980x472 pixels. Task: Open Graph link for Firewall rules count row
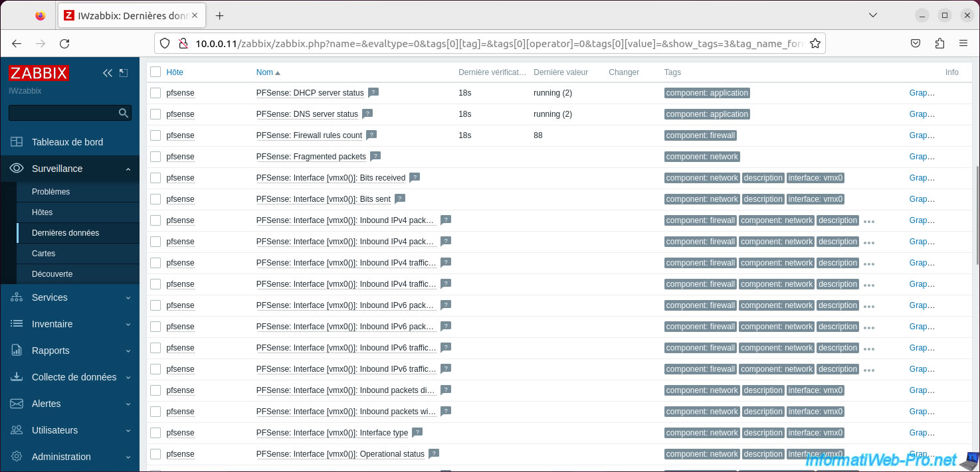tap(922, 135)
